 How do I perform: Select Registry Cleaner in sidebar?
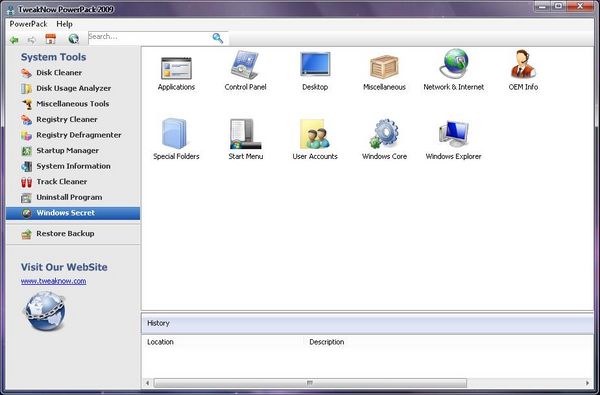pyautogui.click(x=59, y=119)
